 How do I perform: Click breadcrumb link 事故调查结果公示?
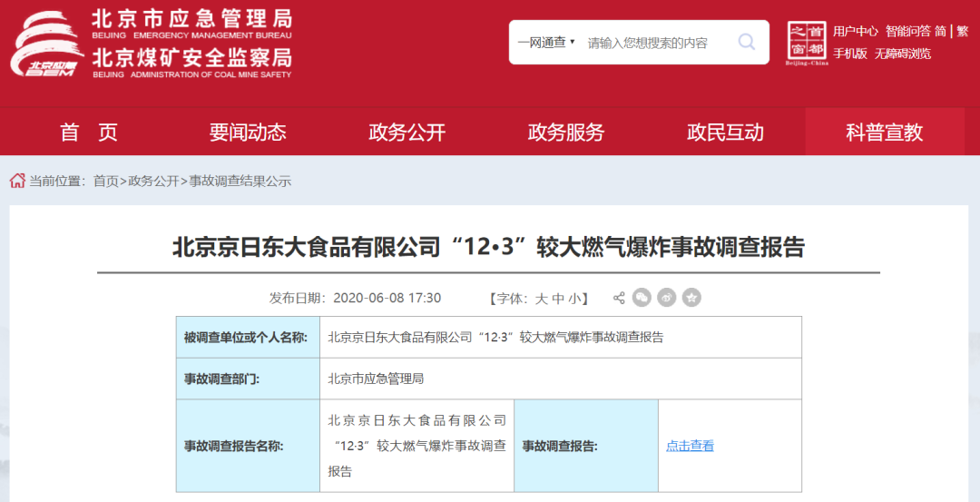(x=240, y=182)
